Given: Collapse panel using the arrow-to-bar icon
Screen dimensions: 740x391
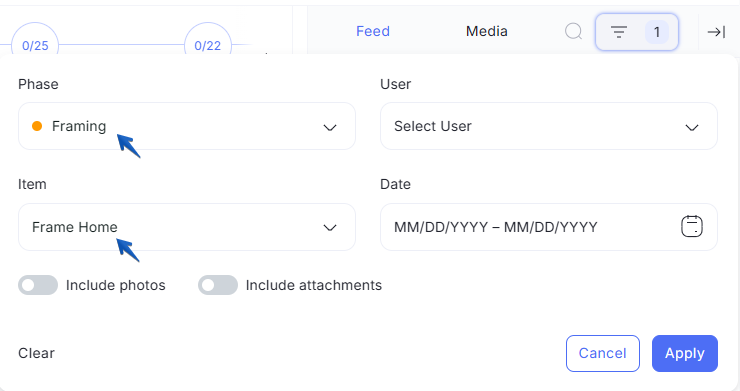Looking at the screenshot, I should (716, 32).
